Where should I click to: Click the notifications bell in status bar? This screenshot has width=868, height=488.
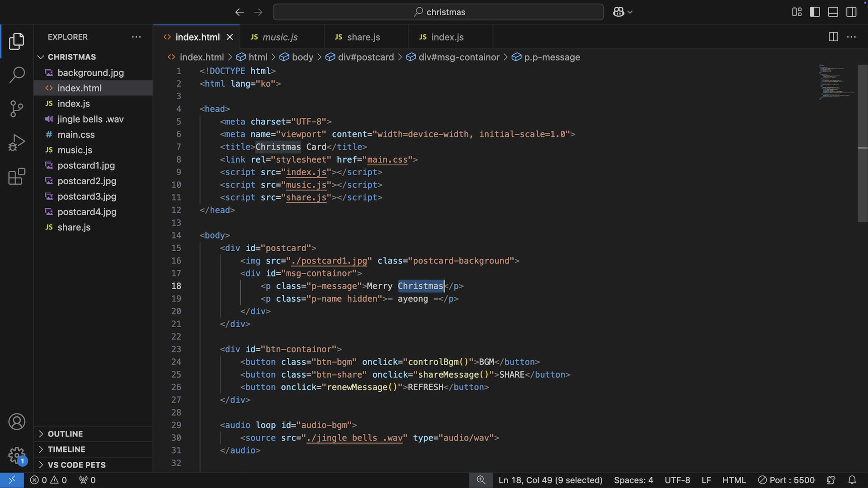tap(852, 480)
